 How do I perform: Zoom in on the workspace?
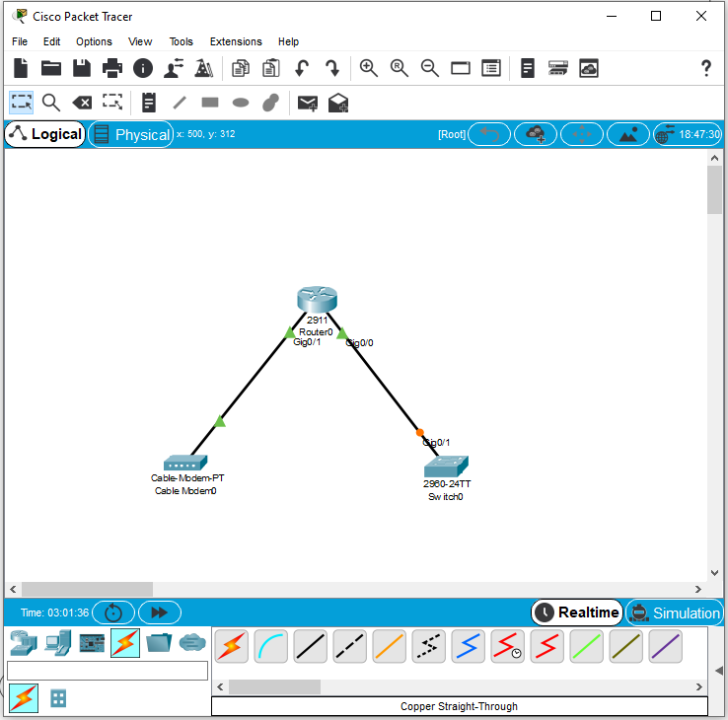point(369,68)
